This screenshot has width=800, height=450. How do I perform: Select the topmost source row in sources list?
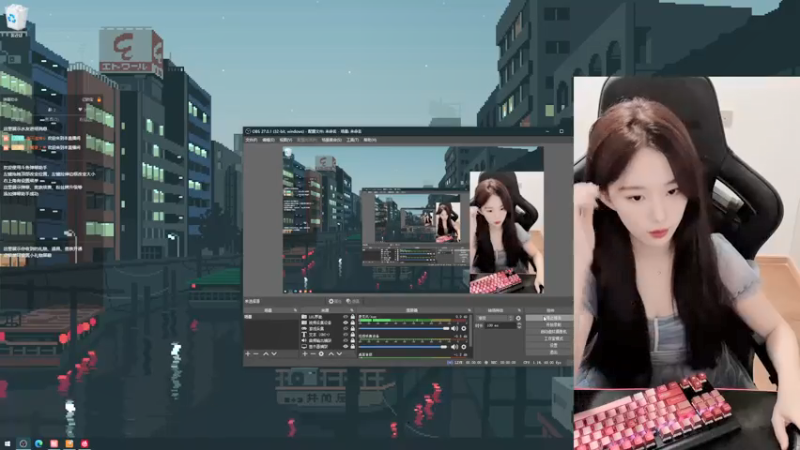(328, 317)
